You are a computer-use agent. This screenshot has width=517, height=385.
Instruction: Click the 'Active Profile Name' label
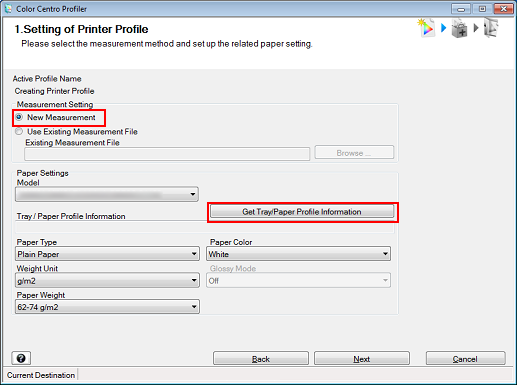[47, 79]
